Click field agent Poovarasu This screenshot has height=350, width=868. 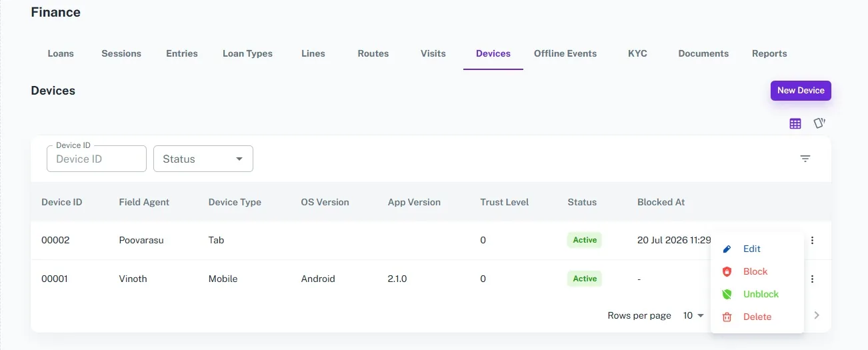pos(141,241)
